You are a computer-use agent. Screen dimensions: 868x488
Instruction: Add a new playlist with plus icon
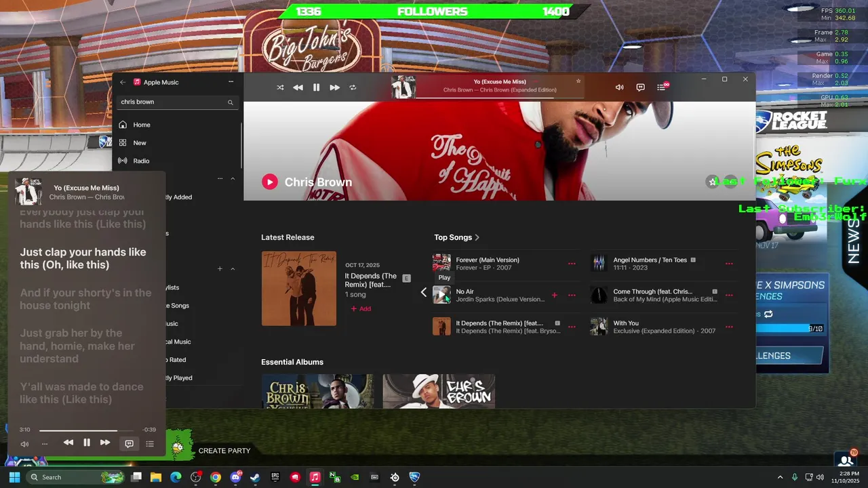(220, 269)
